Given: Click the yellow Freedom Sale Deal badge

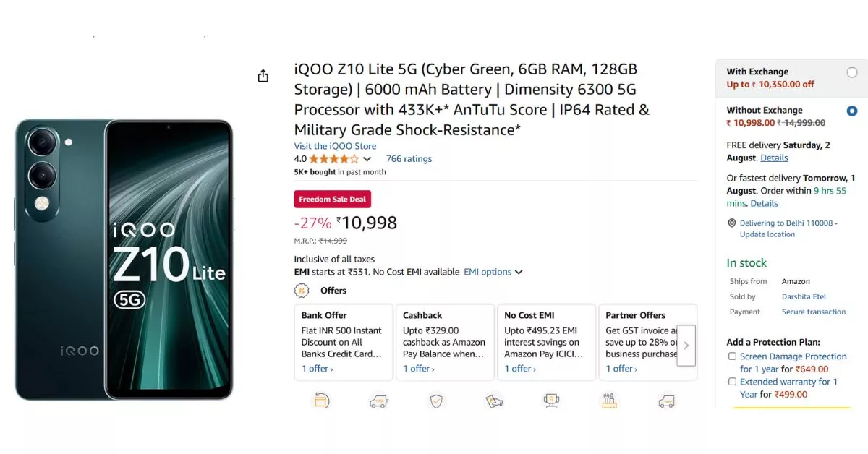Looking at the screenshot, I should 332,198.
